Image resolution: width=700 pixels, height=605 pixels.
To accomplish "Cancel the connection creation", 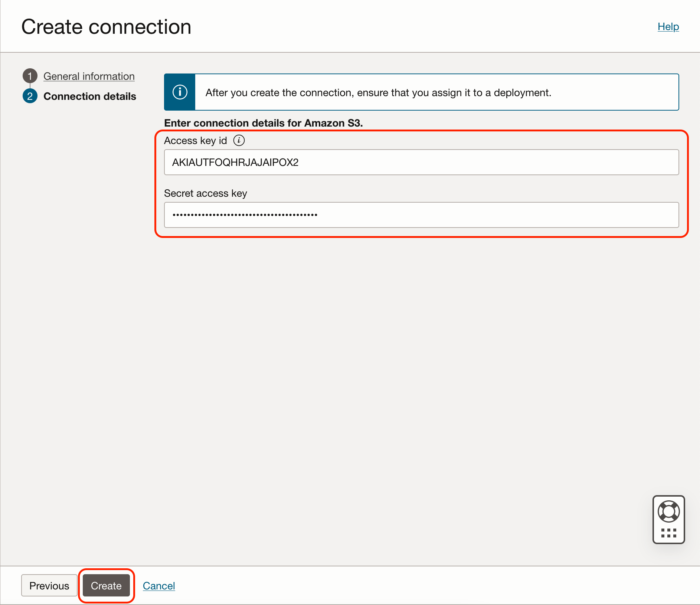I will [x=159, y=585].
